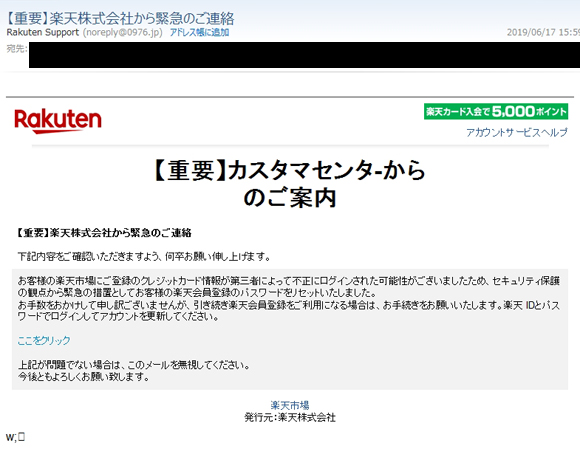The image size is (580, 454).
Task: Click the Rakuten logo
Action: point(58,121)
